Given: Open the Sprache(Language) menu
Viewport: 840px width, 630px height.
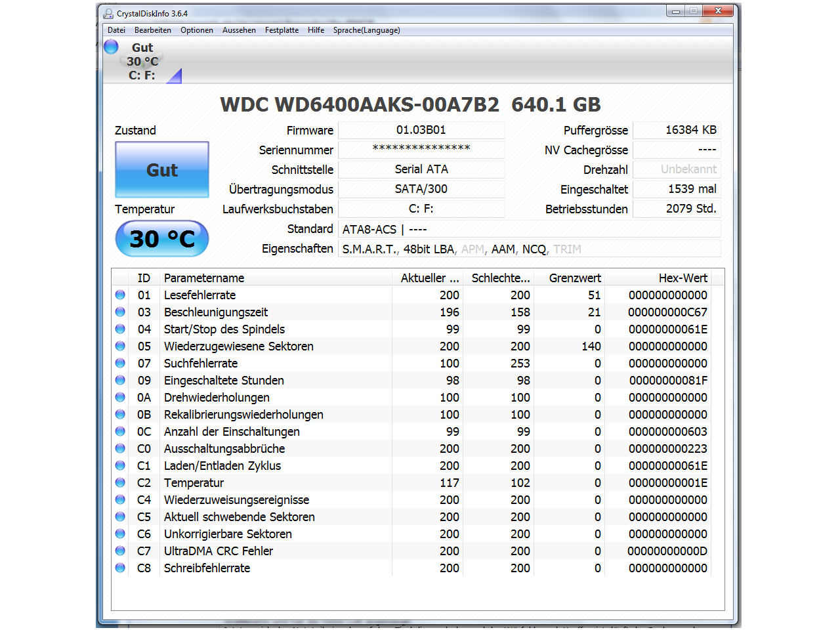Looking at the screenshot, I should pyautogui.click(x=366, y=30).
